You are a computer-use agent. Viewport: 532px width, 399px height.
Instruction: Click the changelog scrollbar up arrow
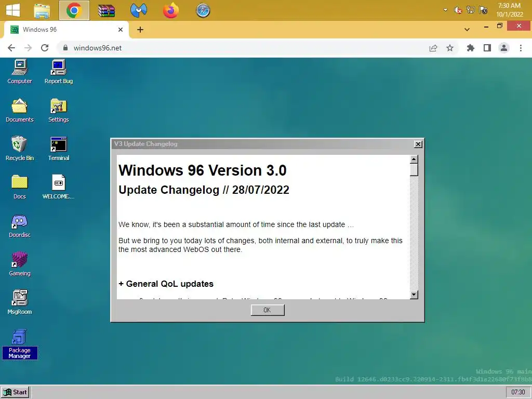tap(414, 159)
